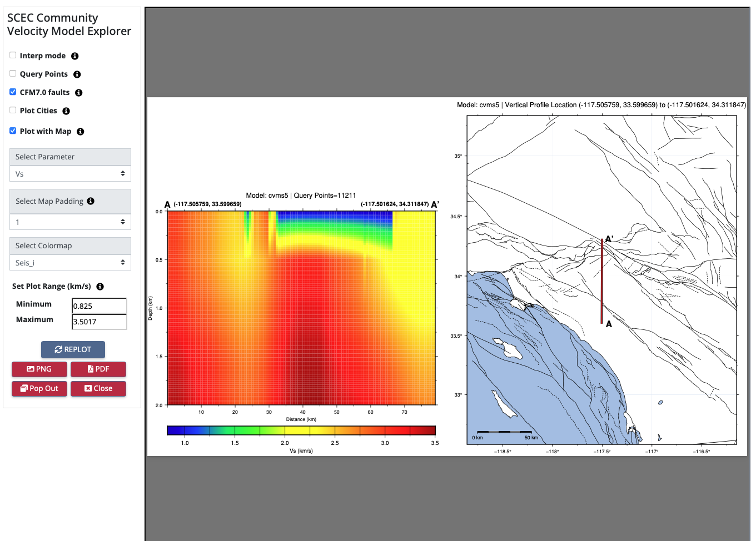Click the Minimum plot range field

(x=99, y=306)
